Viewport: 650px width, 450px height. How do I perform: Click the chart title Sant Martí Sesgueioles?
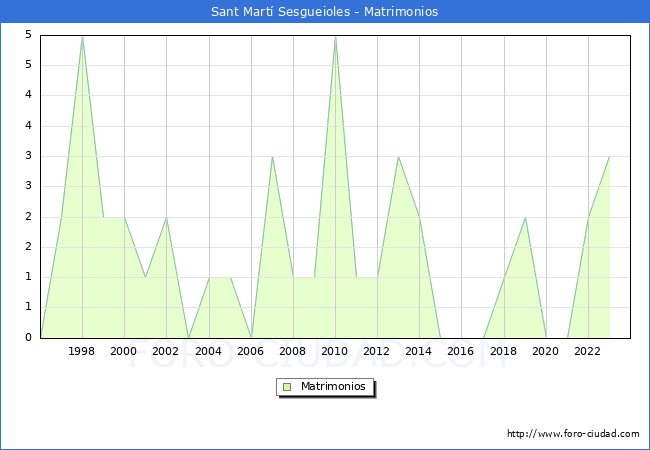(x=324, y=12)
